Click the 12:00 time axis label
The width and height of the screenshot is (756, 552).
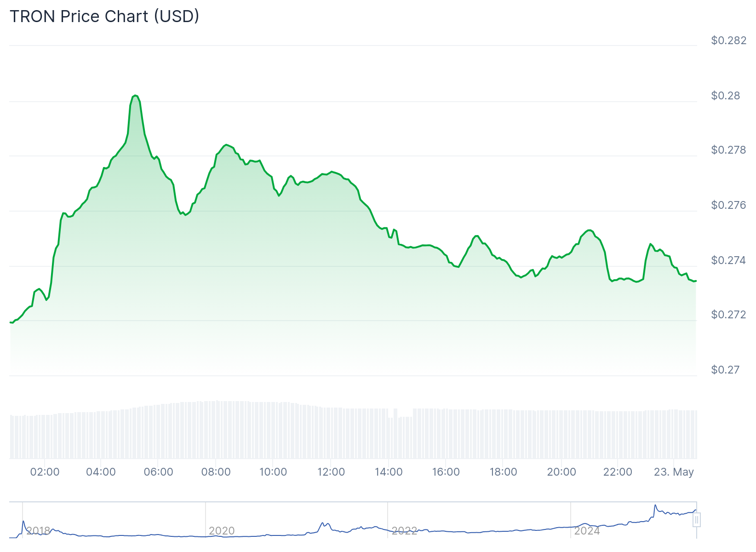point(331,472)
